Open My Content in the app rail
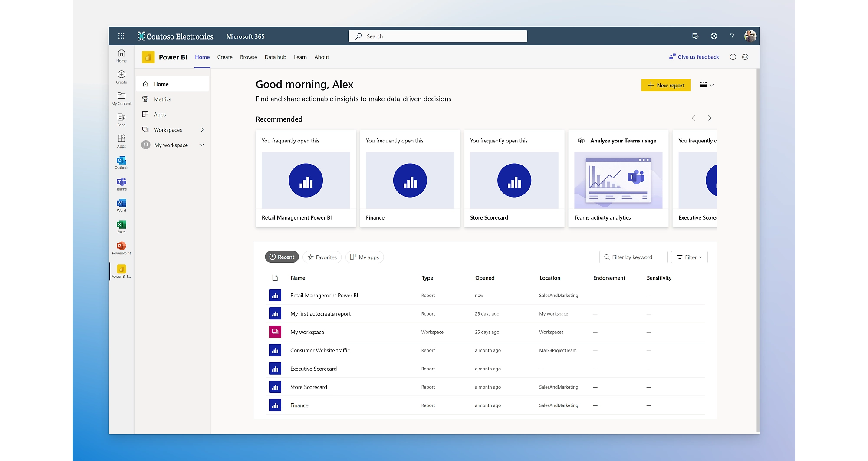The image size is (868, 461). pyautogui.click(x=122, y=98)
